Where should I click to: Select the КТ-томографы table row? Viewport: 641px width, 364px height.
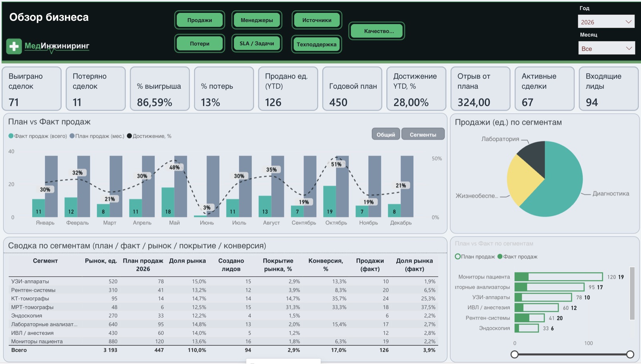223,299
